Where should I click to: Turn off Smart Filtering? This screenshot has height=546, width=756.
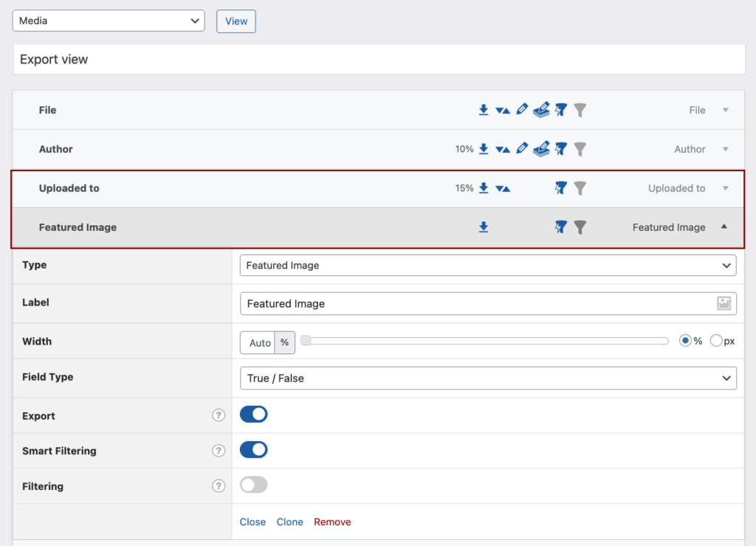253,449
